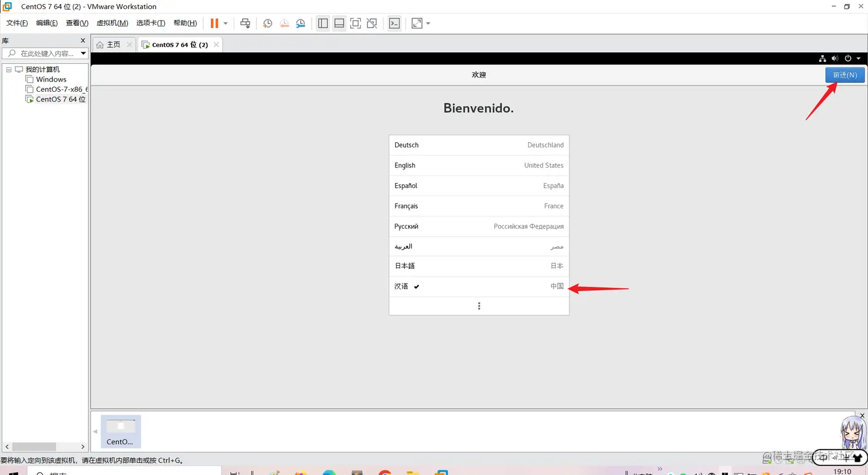Viewport: 868px width, 475px height.
Task: Click the library horizontal scrollbar
Action: click(x=34, y=446)
